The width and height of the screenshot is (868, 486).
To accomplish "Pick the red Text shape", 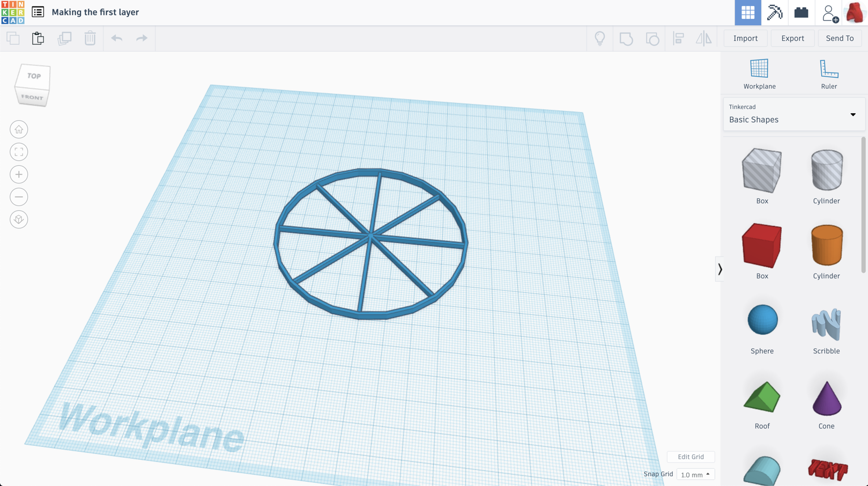I will 827,470.
